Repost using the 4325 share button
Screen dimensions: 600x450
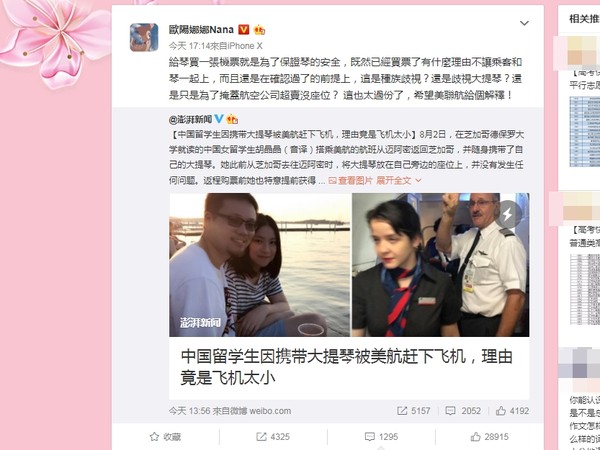[x=273, y=437]
